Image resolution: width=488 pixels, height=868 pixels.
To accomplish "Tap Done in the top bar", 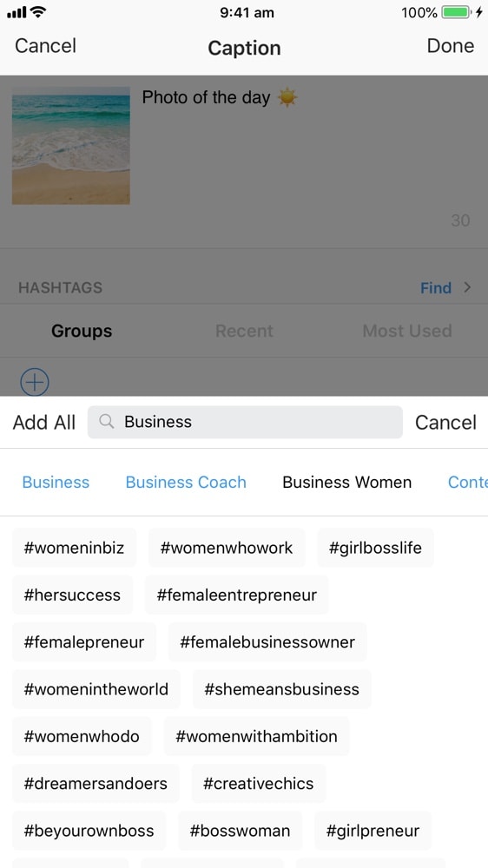I will click(x=451, y=46).
